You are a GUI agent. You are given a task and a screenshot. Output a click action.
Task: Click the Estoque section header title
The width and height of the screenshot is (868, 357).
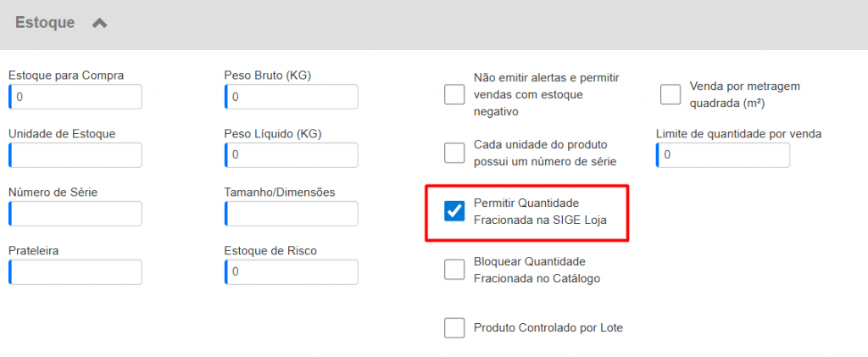[x=45, y=24]
